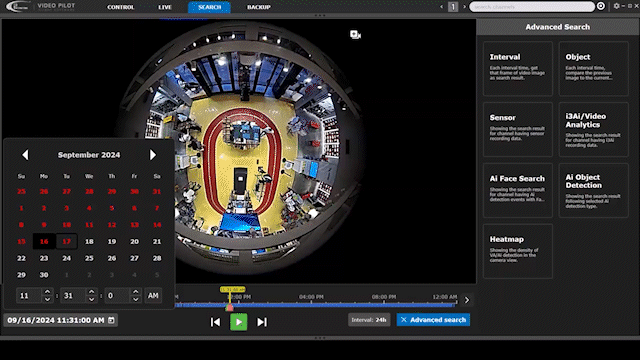The image size is (640, 360).
Task: Open the Sensor search card
Action: (518, 129)
